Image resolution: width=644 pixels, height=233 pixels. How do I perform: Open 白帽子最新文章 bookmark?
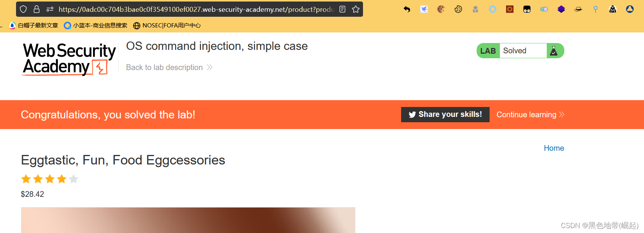coord(34,26)
